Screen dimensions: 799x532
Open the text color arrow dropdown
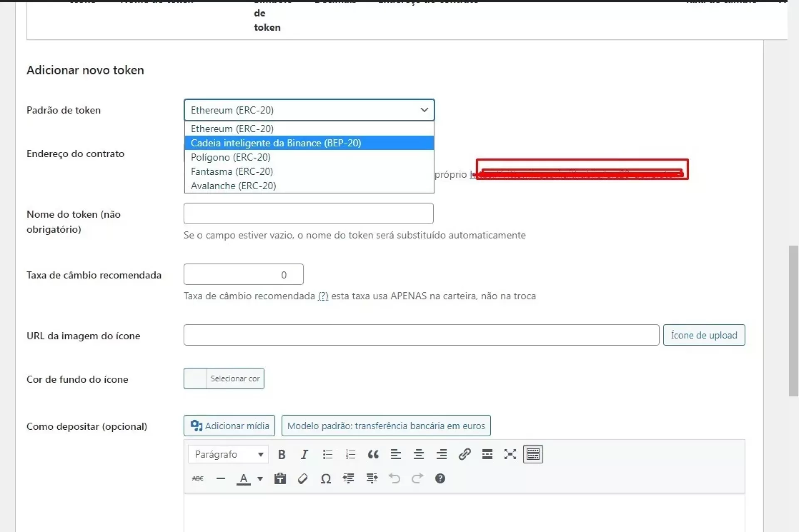[260, 479]
